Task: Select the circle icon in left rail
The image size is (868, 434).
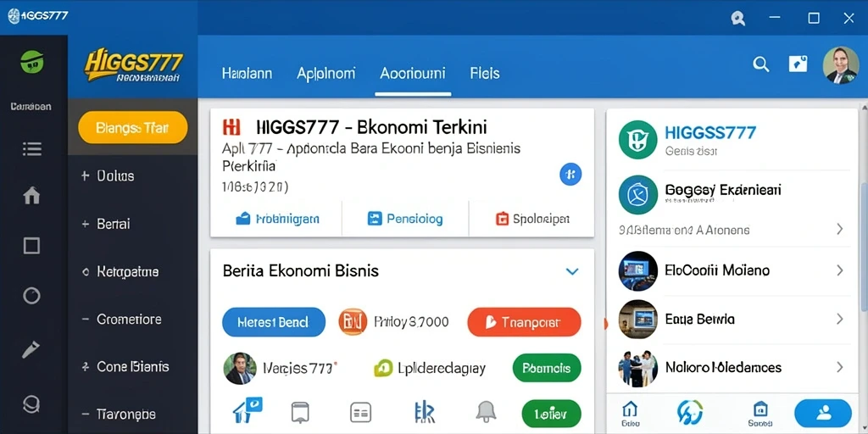Action: [x=31, y=296]
